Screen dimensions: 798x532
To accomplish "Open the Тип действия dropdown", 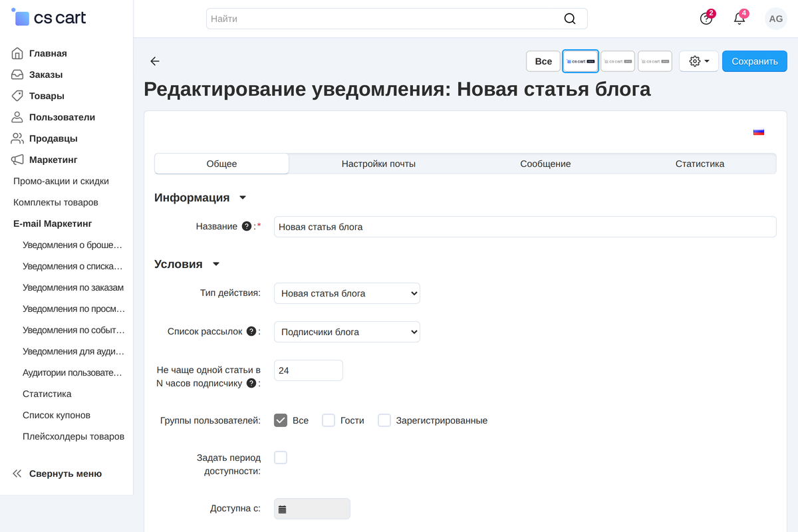I will 347,293.
